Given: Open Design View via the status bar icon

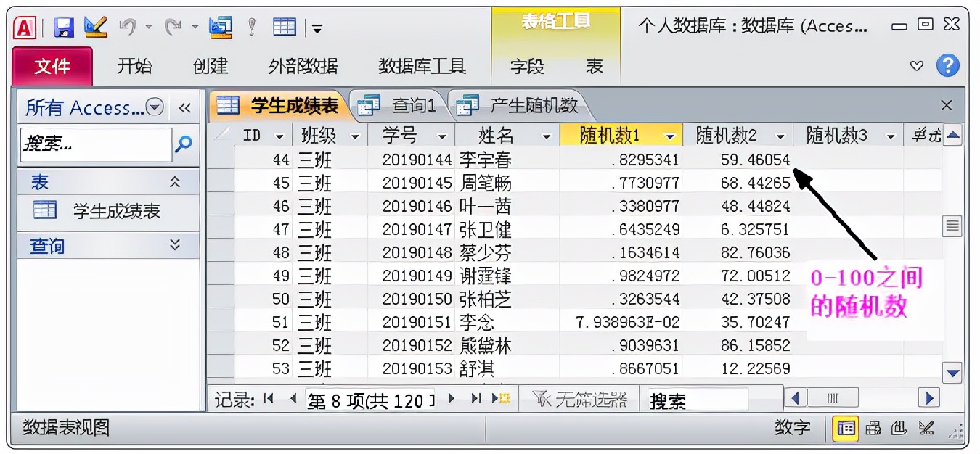Looking at the screenshot, I should click(926, 428).
